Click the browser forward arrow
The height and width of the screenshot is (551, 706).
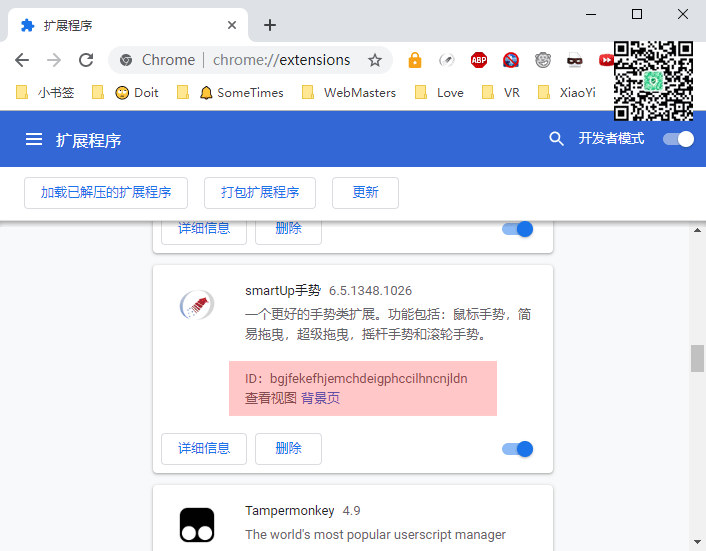pyautogui.click(x=54, y=60)
